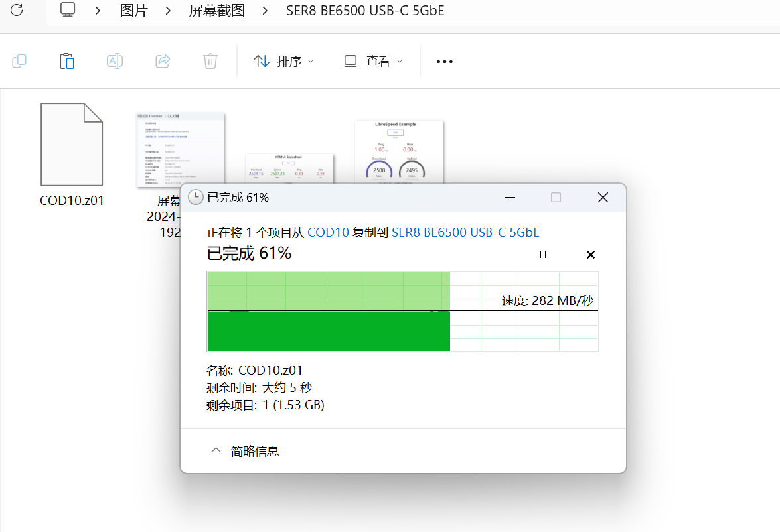Viewport: 780px width, 532px height.
Task: Click the disabled maximize button in copy dialog
Action: coord(556,198)
